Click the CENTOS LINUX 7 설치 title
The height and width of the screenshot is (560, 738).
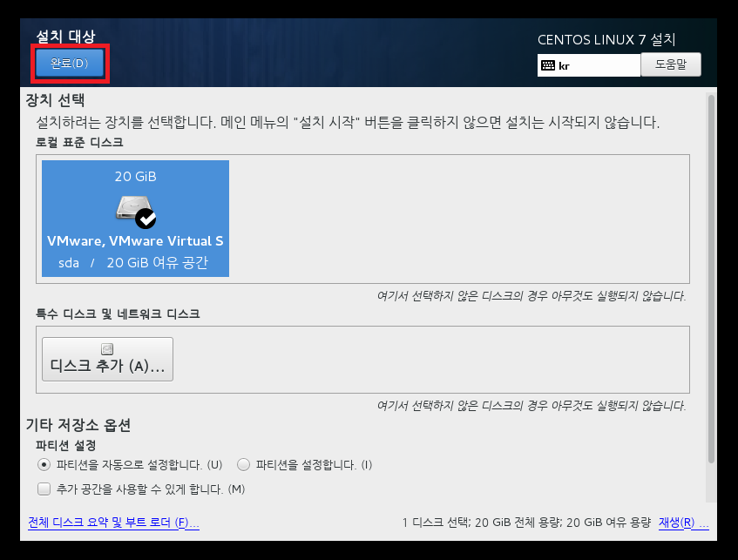(x=606, y=39)
